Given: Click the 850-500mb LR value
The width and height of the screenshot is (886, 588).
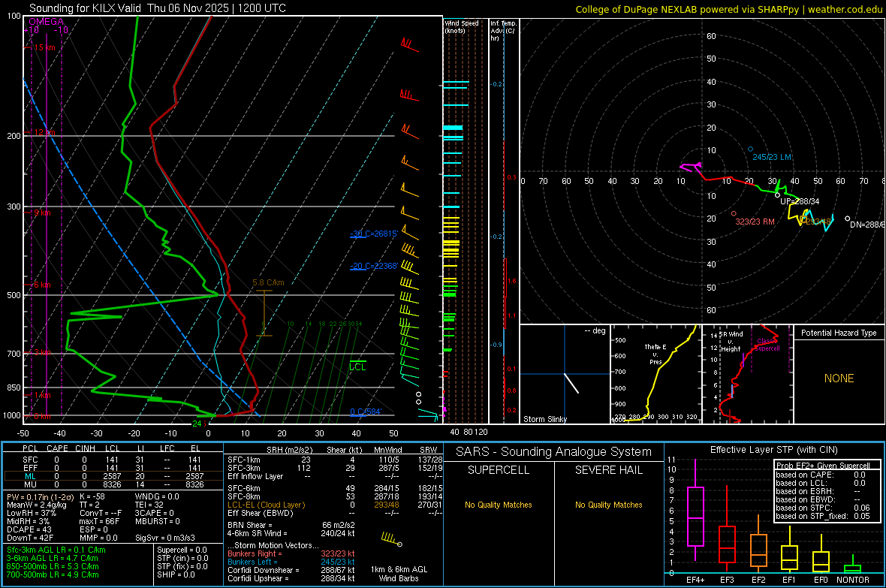Looking at the screenshot, I should pos(53,566).
